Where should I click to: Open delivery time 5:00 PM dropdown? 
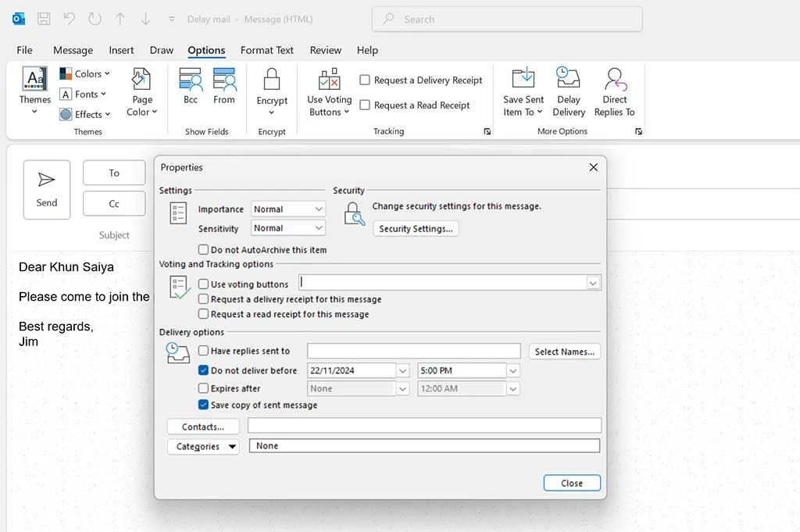point(512,371)
